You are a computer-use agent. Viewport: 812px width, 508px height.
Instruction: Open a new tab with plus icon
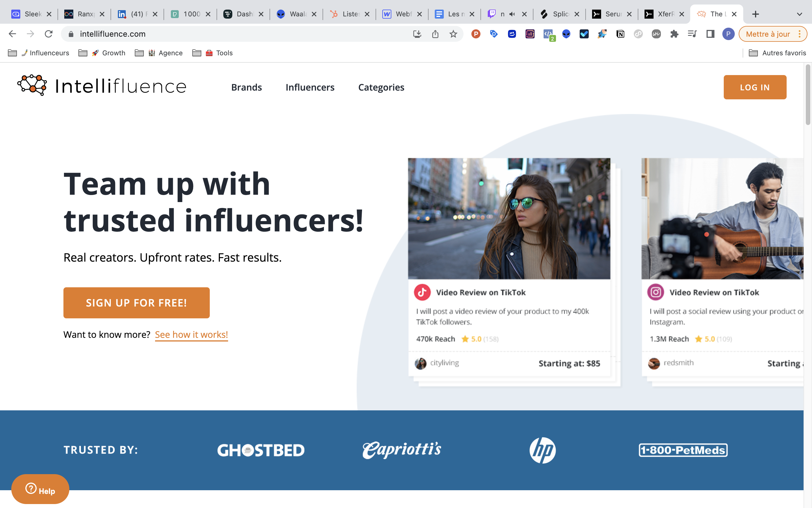pos(755,14)
